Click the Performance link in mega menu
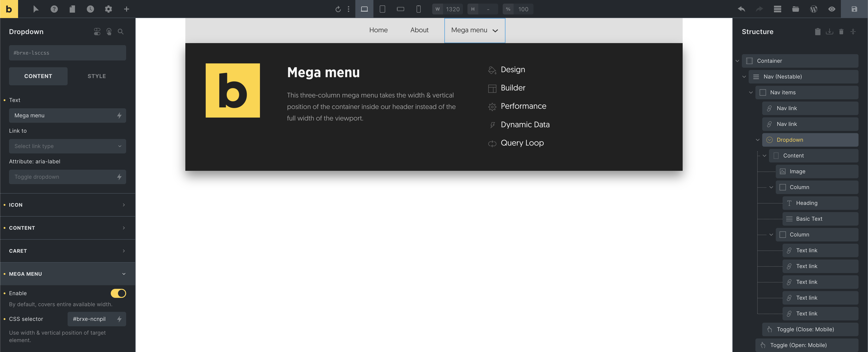Screen dimensions: 868x352 click(x=523, y=106)
